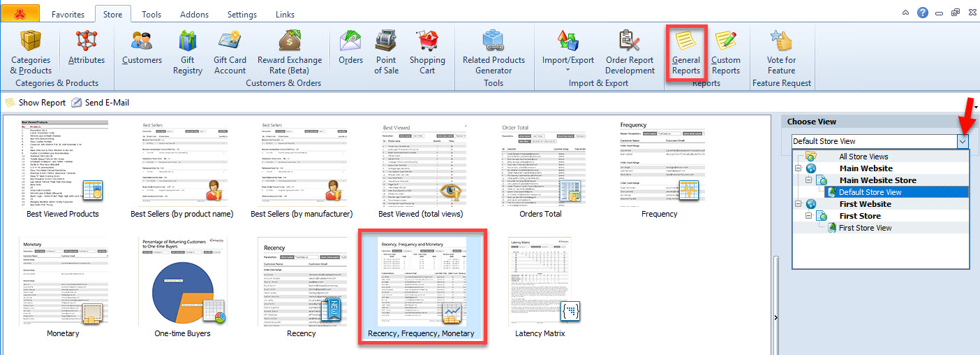
Task: Switch to the Addons tab
Action: (x=194, y=14)
